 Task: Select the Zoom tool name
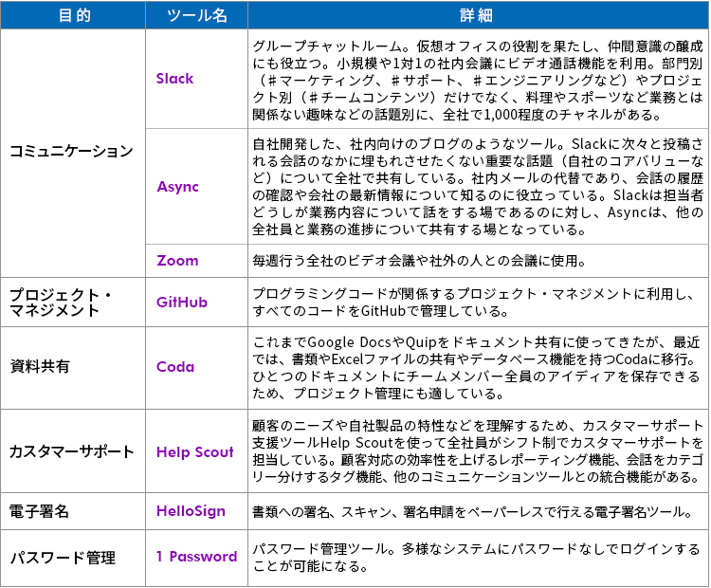[178, 261]
